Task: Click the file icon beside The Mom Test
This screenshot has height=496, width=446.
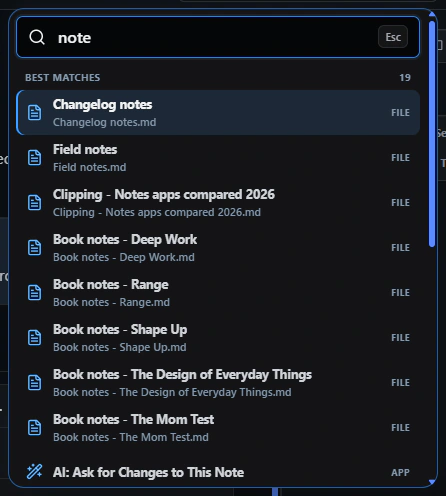Action: point(34,428)
